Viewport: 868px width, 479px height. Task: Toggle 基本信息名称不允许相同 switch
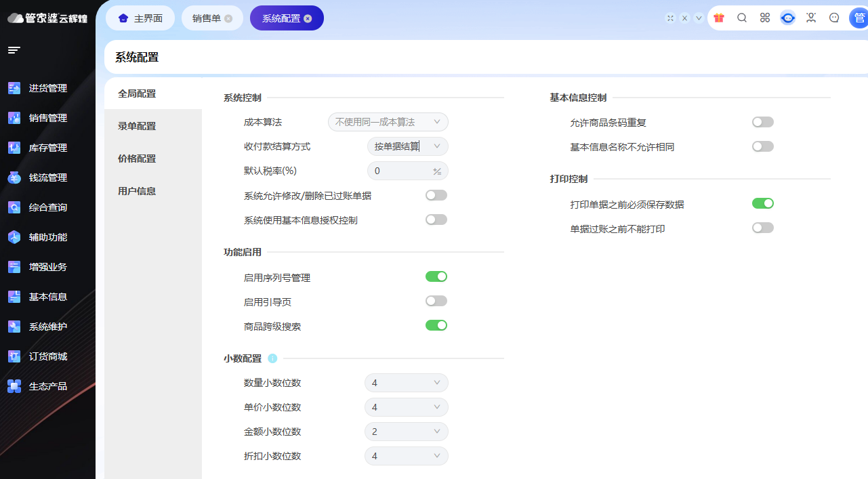pyautogui.click(x=763, y=146)
